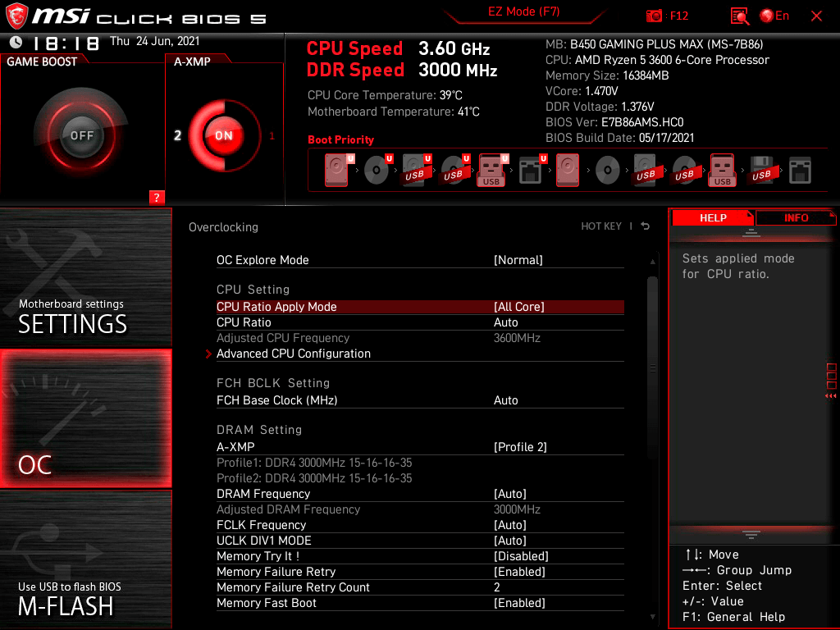Toggle Memory Fast Boot Enabled value
This screenshot has width=840, height=630.
click(x=519, y=603)
